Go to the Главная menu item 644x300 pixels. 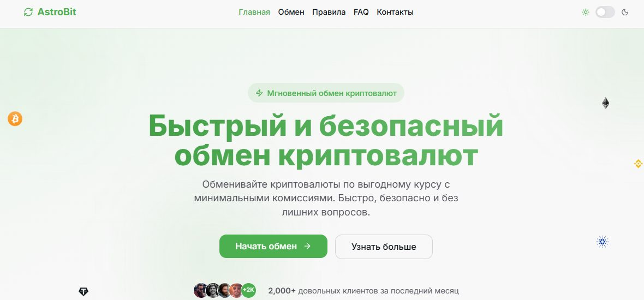(254, 13)
